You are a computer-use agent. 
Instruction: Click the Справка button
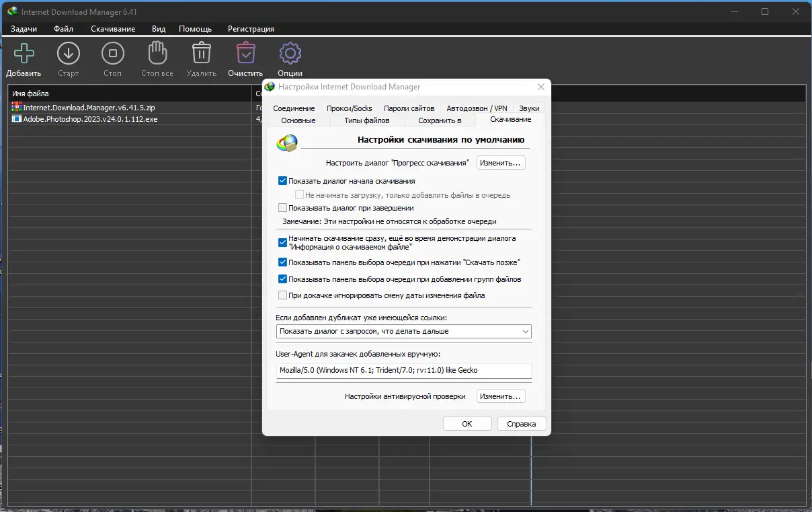[522, 424]
